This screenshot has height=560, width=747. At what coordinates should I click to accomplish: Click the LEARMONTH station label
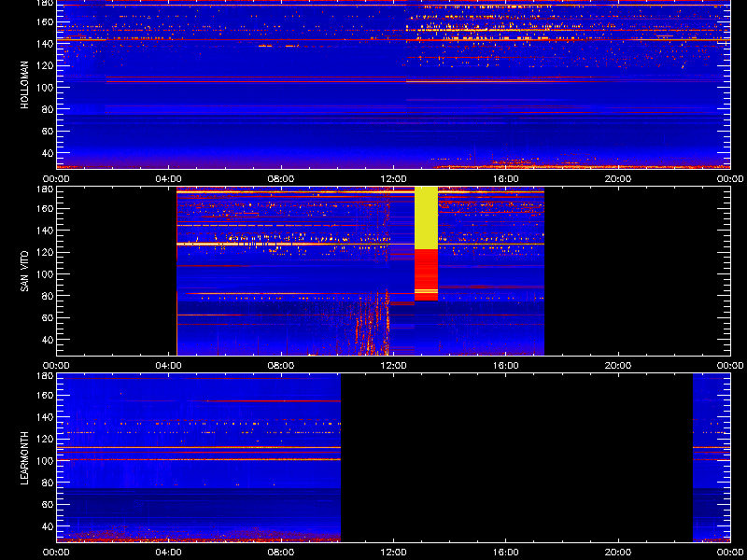25,458
